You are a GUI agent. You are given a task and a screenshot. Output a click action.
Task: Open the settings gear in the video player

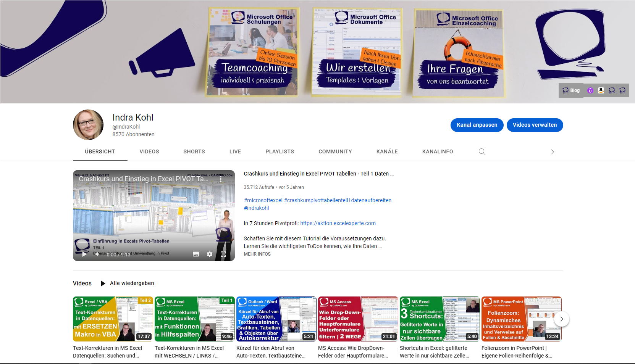[210, 254]
